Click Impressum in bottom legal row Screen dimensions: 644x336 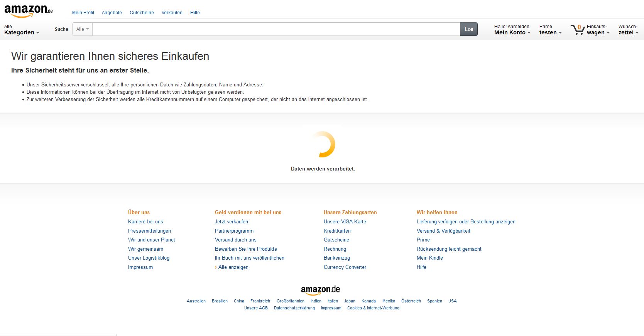point(331,308)
